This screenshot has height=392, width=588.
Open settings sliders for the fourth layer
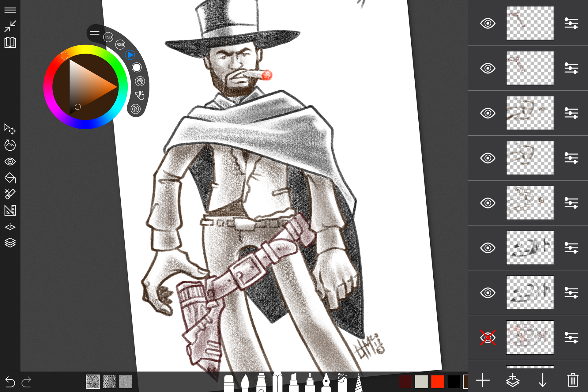(x=571, y=158)
